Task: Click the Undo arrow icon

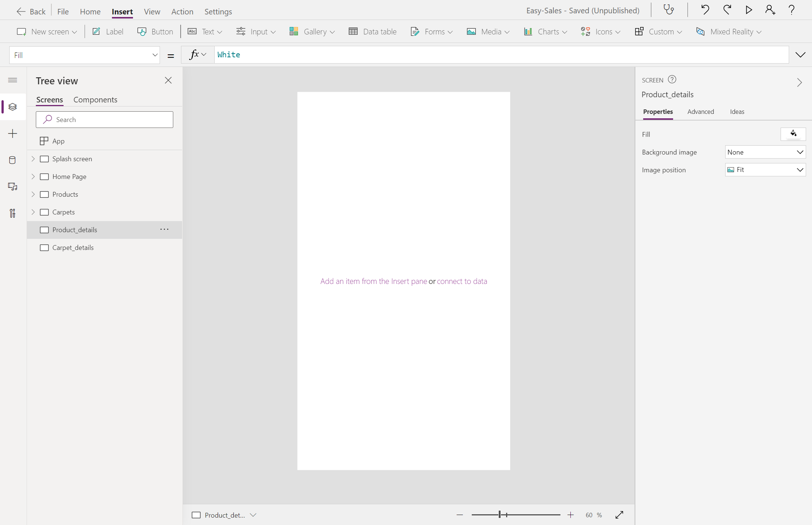Action: 704,10
